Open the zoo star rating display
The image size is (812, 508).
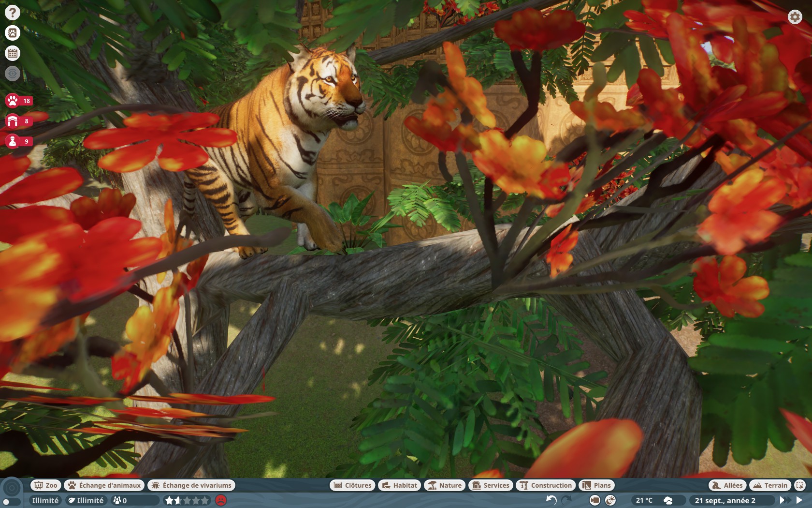pyautogui.click(x=187, y=500)
